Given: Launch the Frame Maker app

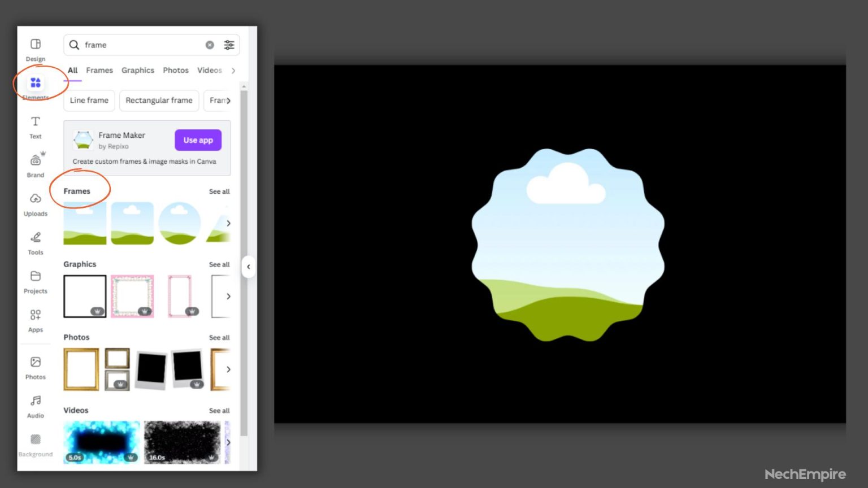Looking at the screenshot, I should coord(197,140).
